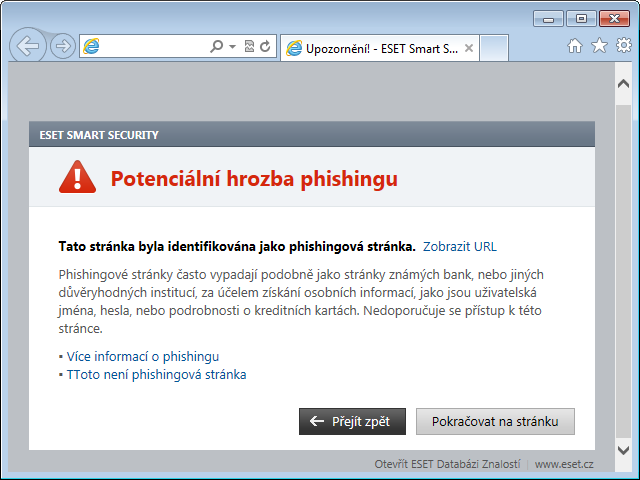Open Více informací o phishingu link
This screenshot has height=480, width=640.
pyautogui.click(x=143, y=356)
